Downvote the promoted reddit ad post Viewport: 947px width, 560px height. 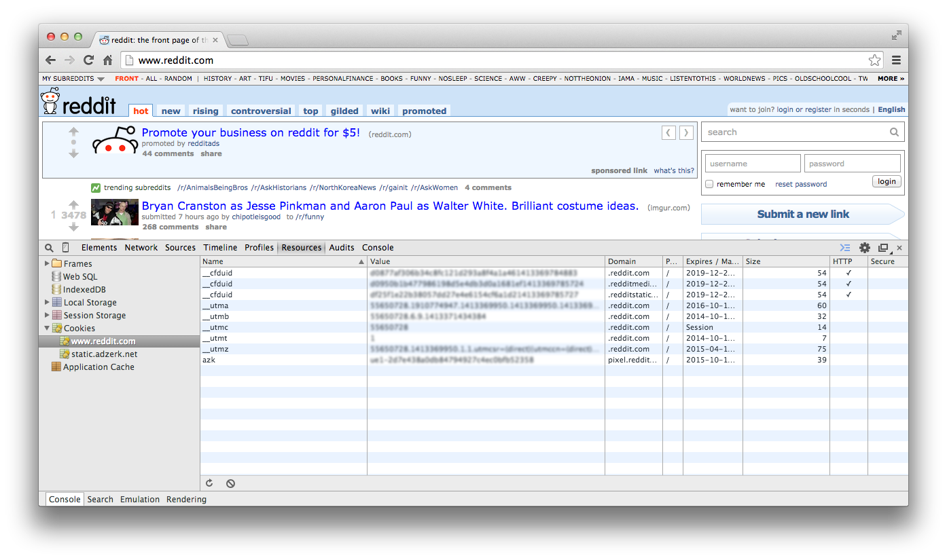(73, 154)
